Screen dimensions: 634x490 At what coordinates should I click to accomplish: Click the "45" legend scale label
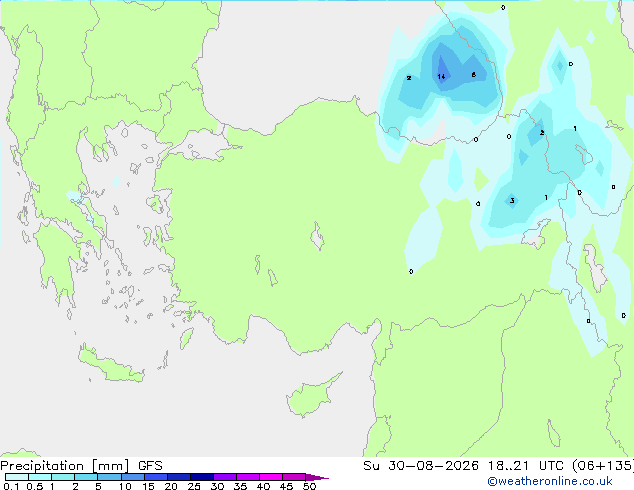(x=286, y=486)
